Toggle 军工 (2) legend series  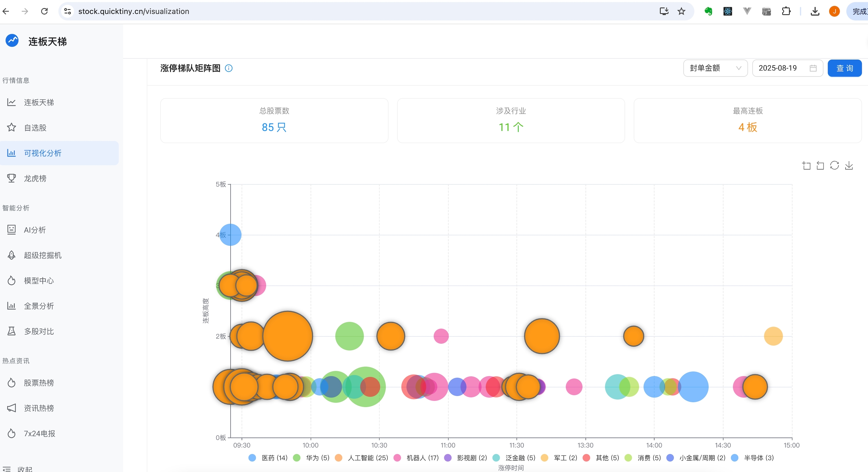tap(559, 458)
